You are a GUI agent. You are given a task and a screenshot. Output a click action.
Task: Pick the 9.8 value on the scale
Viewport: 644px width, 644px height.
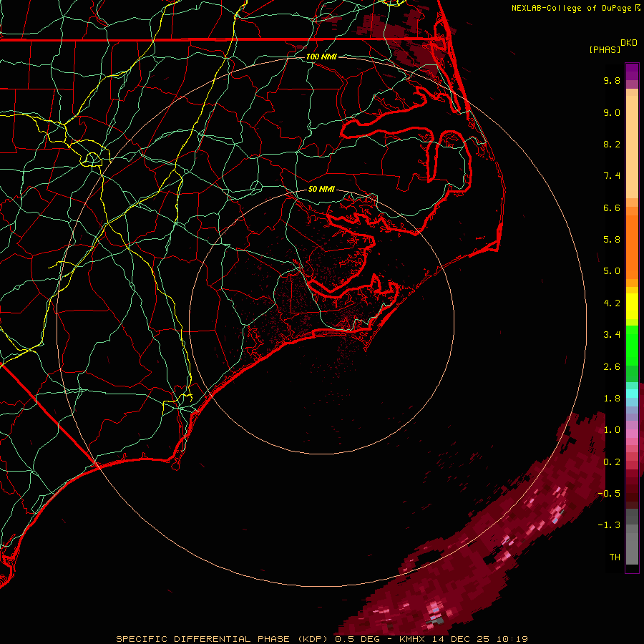(x=612, y=80)
